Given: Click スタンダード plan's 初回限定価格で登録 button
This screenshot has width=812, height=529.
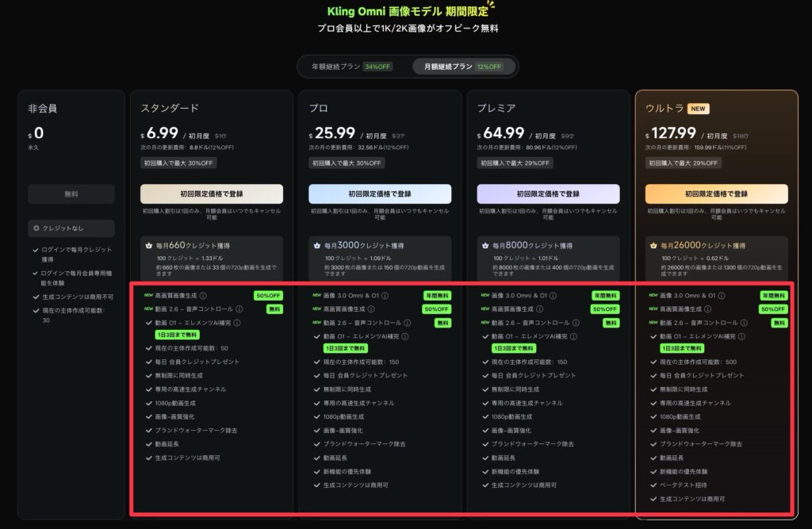Looking at the screenshot, I should click(211, 194).
